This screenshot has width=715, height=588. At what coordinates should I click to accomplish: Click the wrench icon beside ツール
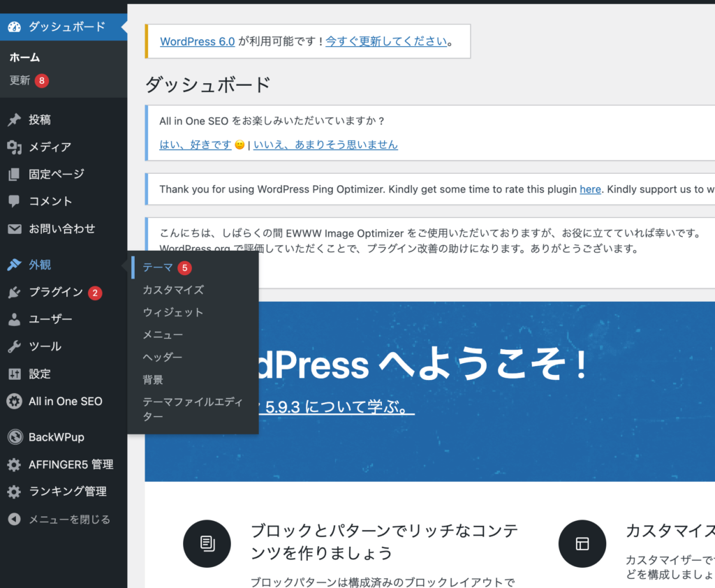[14, 346]
